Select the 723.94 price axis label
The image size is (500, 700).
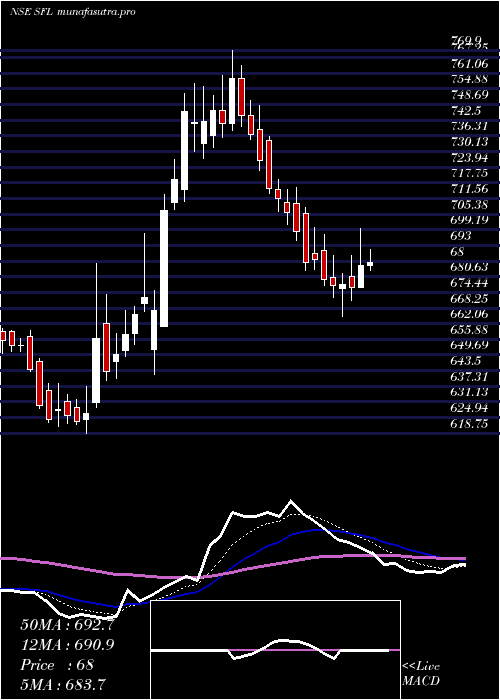(469, 157)
